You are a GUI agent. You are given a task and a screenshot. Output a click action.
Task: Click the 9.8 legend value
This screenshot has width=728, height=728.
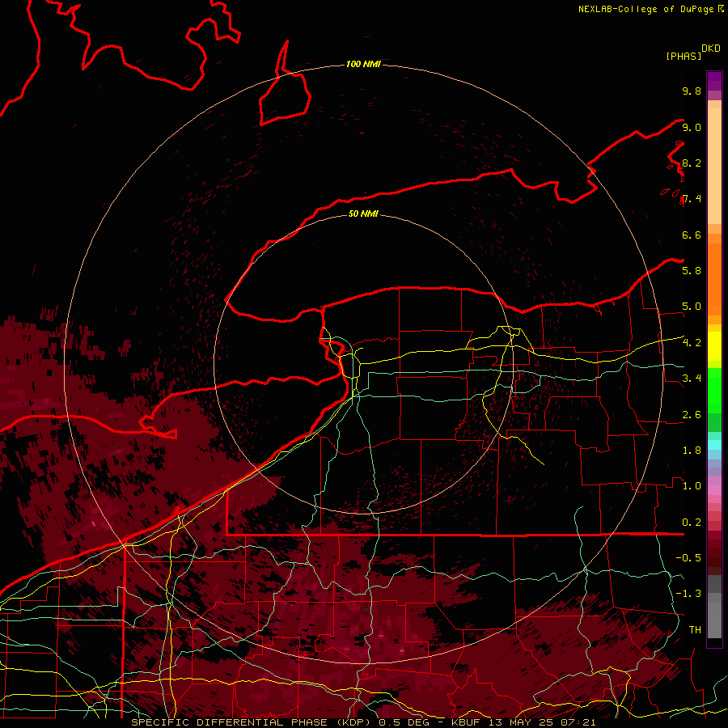click(692, 91)
